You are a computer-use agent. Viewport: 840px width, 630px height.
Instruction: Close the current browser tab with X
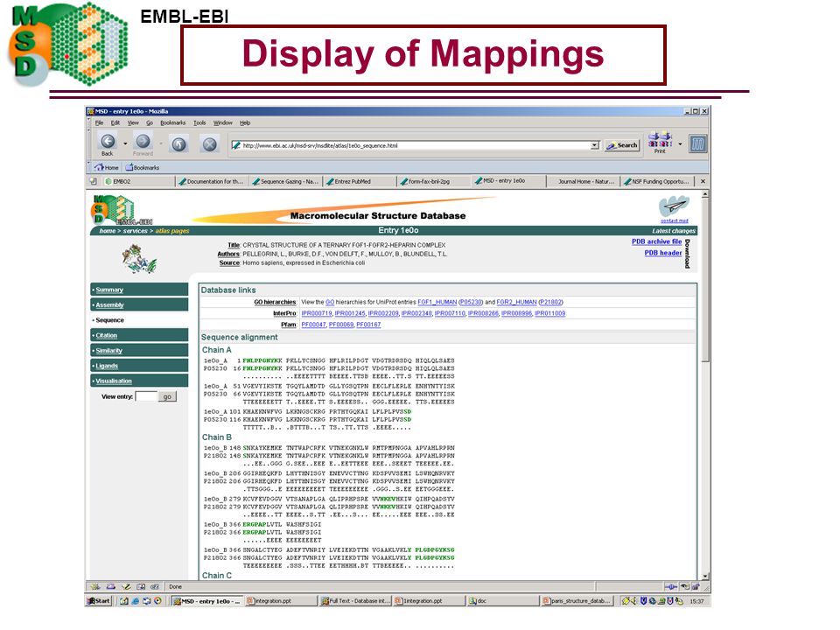(703, 182)
